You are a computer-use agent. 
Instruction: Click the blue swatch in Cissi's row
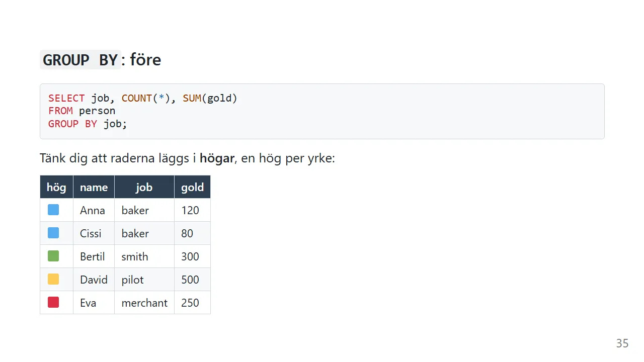[x=53, y=233]
